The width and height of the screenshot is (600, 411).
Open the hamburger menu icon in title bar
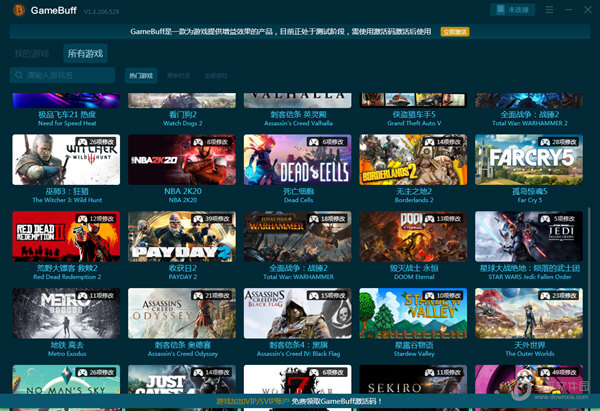[549, 10]
